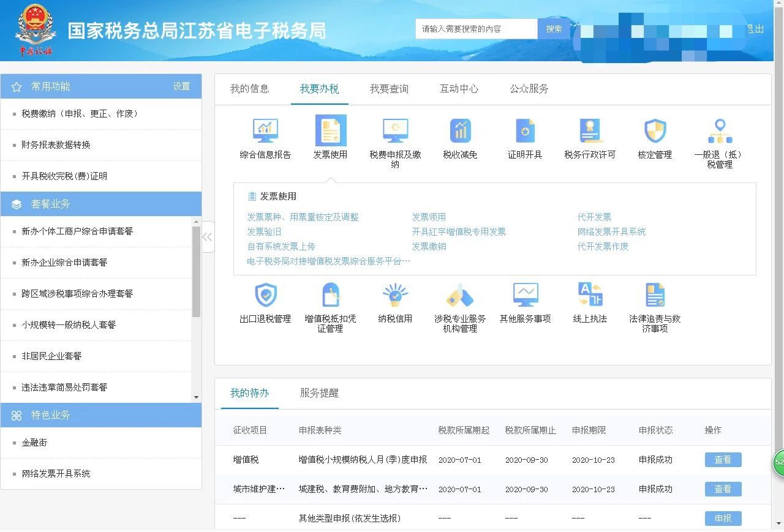Viewport: 784px width, 532px height.
Task: Open 一般退（抵）税管理 icon
Action: tap(720, 130)
